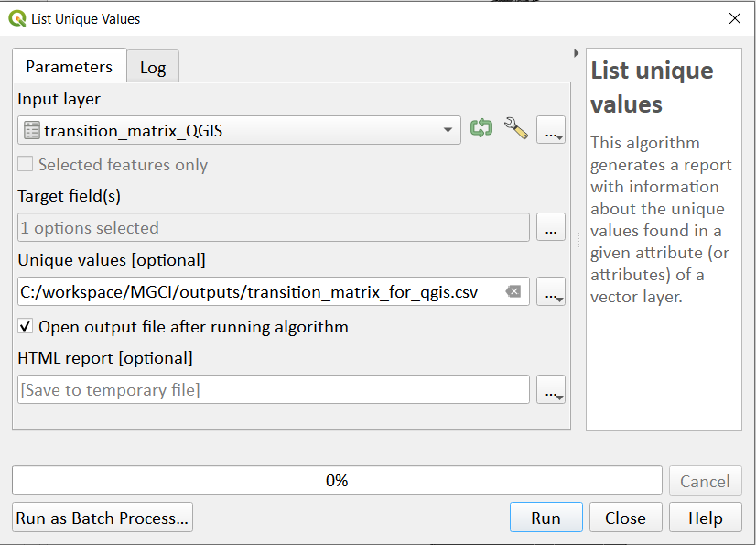
Task: Uncheck Open output file after running algorithm
Action: [x=25, y=326]
